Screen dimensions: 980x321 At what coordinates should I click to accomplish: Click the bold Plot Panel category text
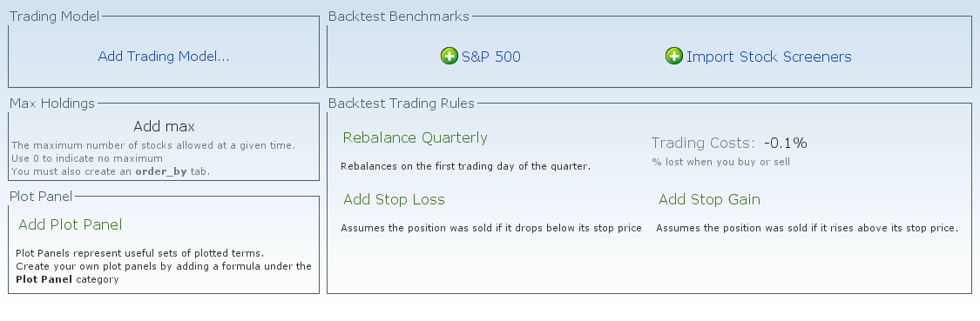pos(44,279)
